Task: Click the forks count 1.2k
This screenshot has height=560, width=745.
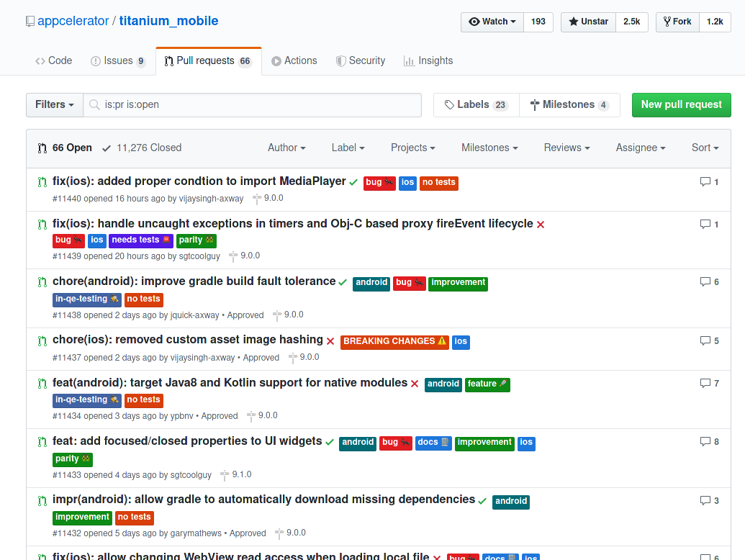Action: pos(715,22)
